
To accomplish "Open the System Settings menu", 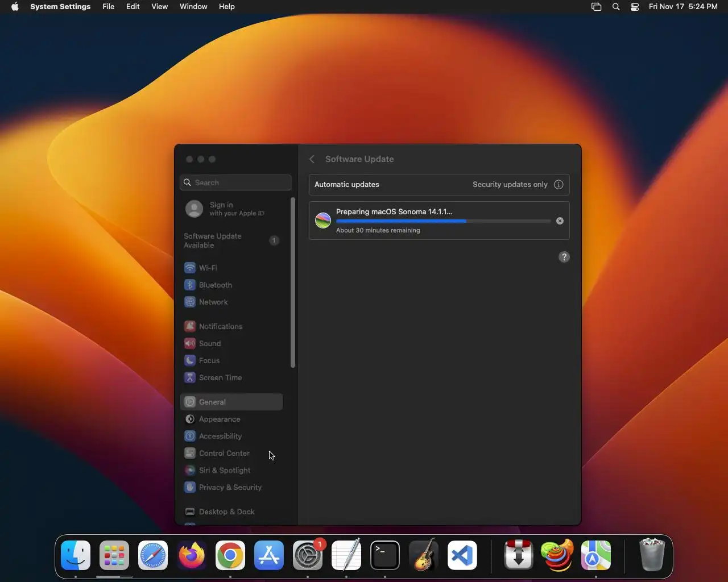I will (x=60, y=7).
